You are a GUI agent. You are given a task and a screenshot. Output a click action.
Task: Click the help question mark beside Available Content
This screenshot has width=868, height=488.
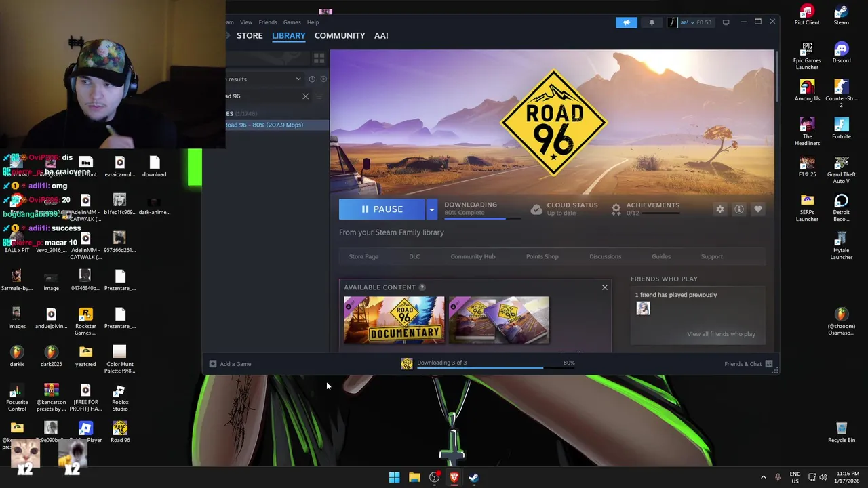click(422, 287)
